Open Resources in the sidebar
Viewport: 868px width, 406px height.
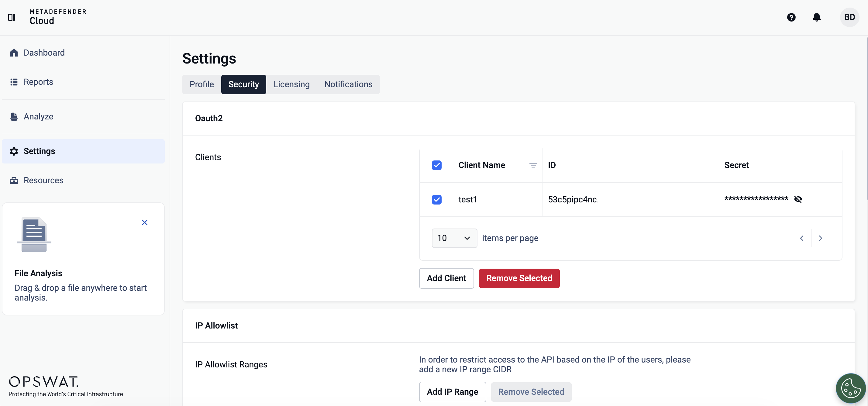tap(43, 180)
